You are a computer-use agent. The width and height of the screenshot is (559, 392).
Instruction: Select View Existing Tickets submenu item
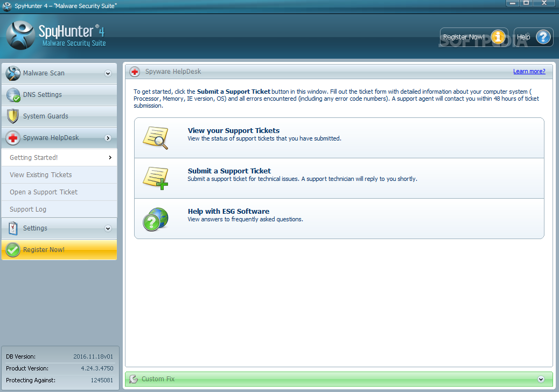[59, 174]
